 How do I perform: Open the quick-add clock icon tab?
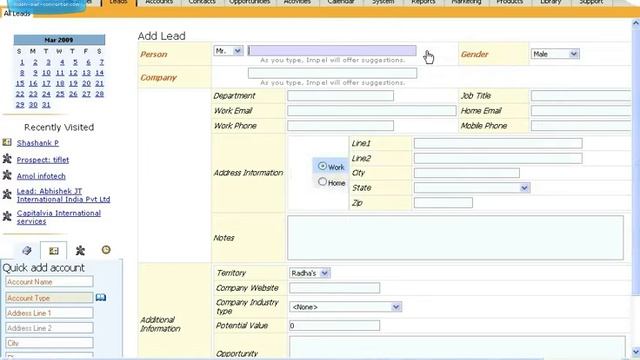[106, 250]
